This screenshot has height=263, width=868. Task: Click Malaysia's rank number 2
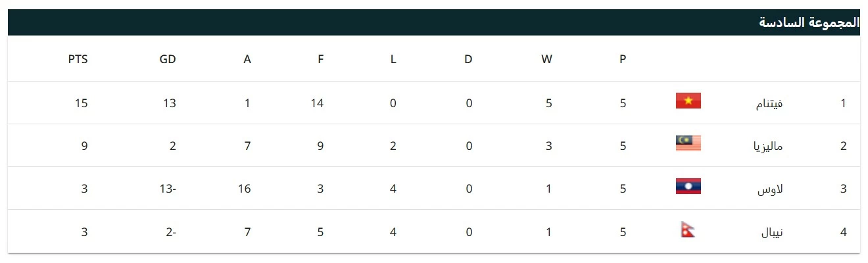(x=843, y=146)
